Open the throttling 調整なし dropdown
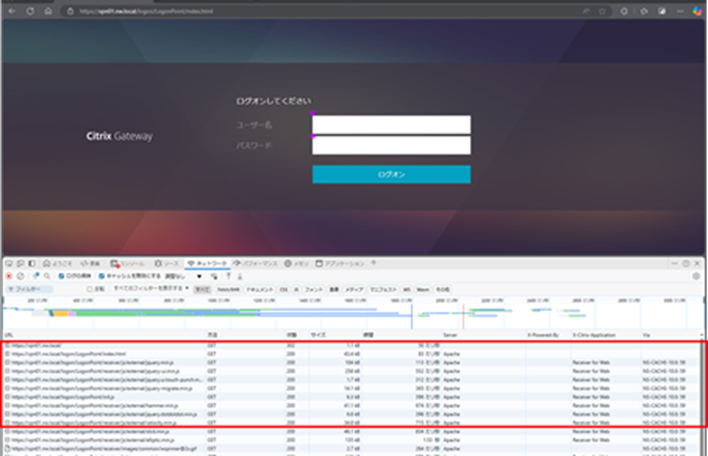Viewport: 708px width, 456px height. point(183,276)
